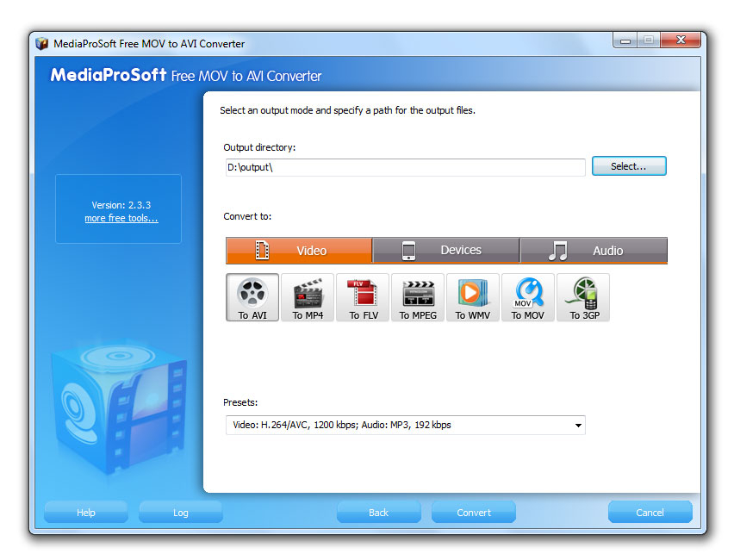Select the To AVI film reel icon
Image resolution: width=734 pixels, height=560 pixels.
[x=252, y=297]
